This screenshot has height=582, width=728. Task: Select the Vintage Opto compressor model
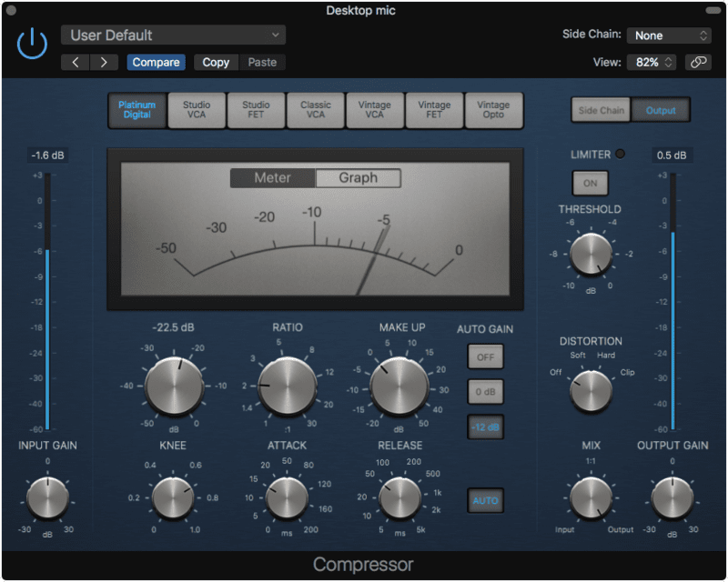494,110
